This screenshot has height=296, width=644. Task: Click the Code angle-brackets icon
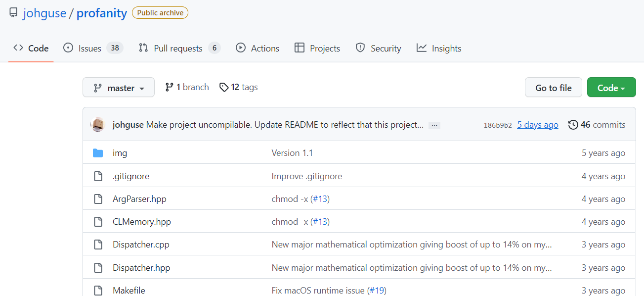(18, 48)
